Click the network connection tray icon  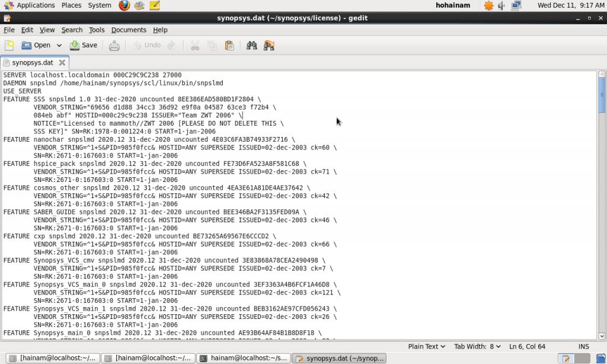[x=516, y=5]
